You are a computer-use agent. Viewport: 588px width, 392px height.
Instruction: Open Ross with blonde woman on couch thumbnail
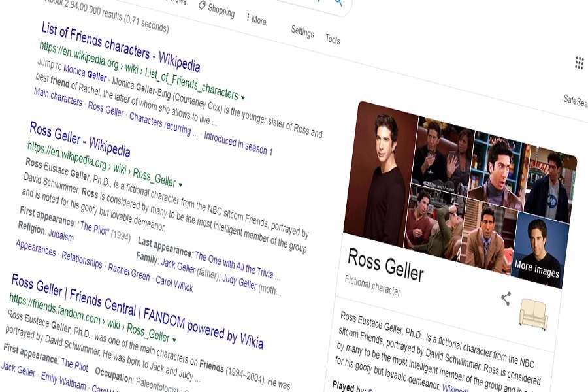[x=435, y=221]
